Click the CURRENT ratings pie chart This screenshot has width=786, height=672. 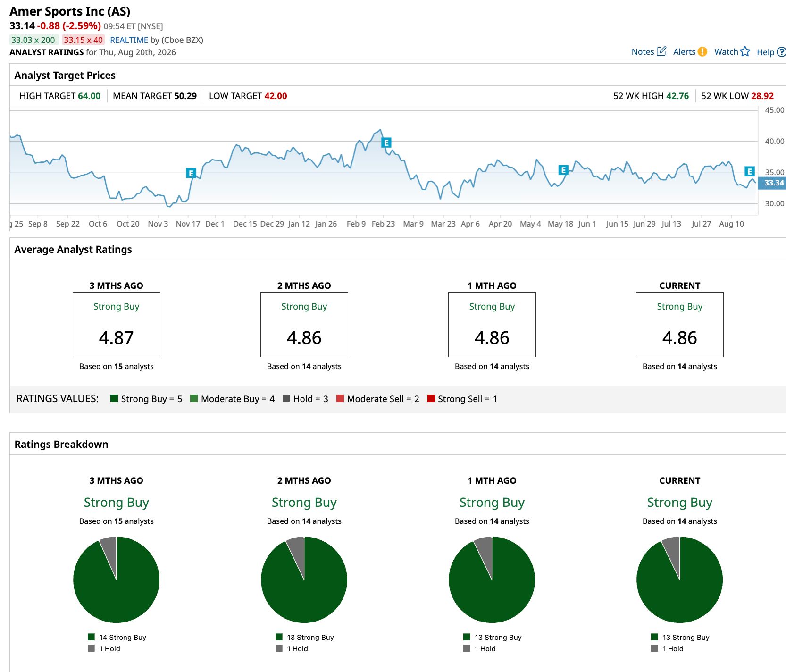coord(679,580)
